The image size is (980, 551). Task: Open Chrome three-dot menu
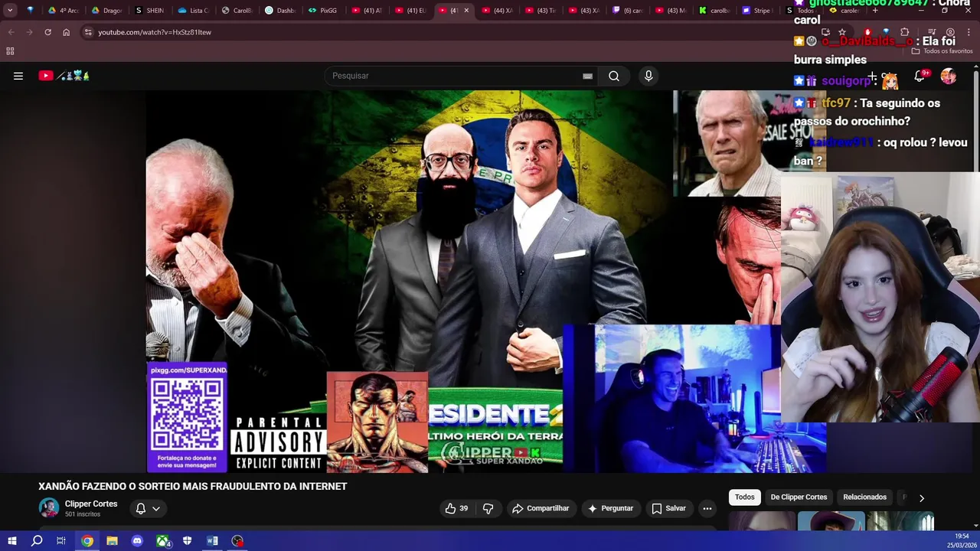(969, 32)
